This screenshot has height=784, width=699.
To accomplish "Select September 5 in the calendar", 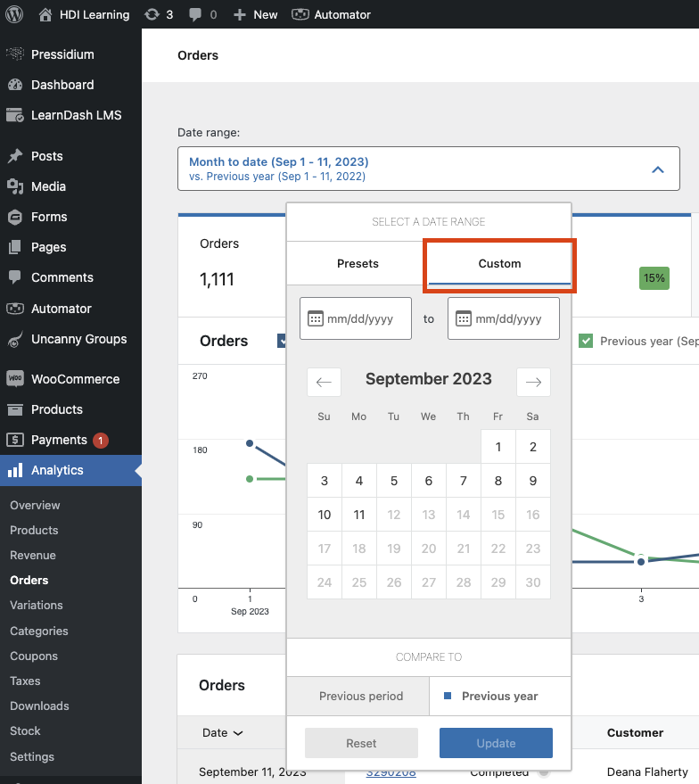I will pos(394,481).
